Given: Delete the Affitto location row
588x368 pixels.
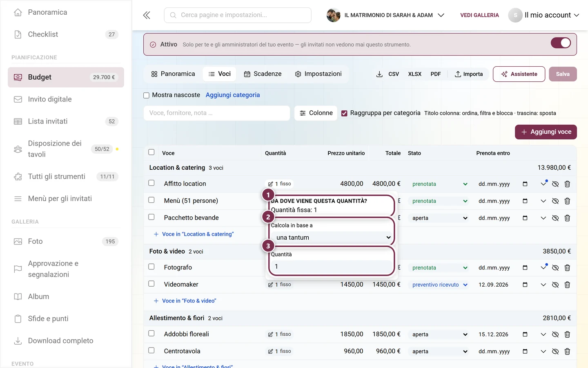Looking at the screenshot, I should (x=567, y=184).
